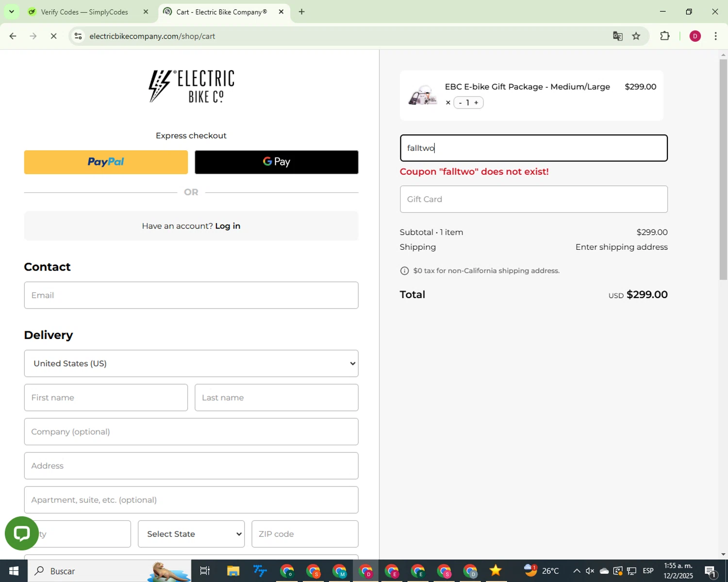Decrease quantity with the minus button

click(x=460, y=103)
